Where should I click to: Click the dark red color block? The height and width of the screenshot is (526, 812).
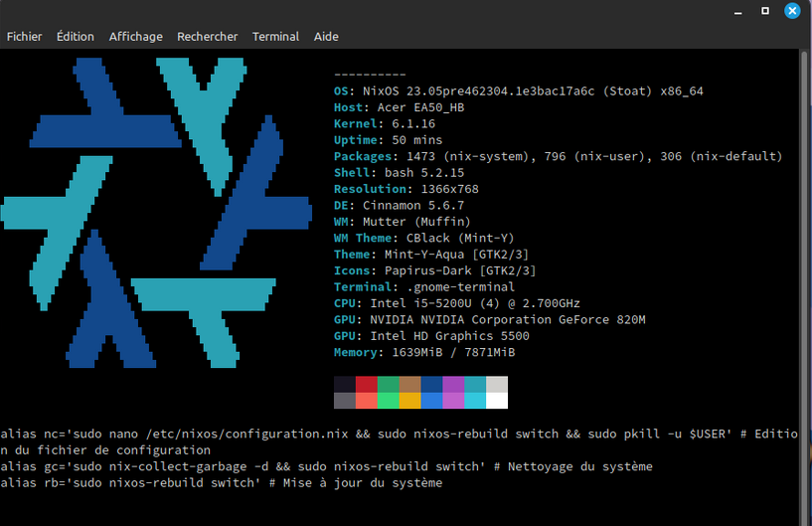[x=366, y=385]
